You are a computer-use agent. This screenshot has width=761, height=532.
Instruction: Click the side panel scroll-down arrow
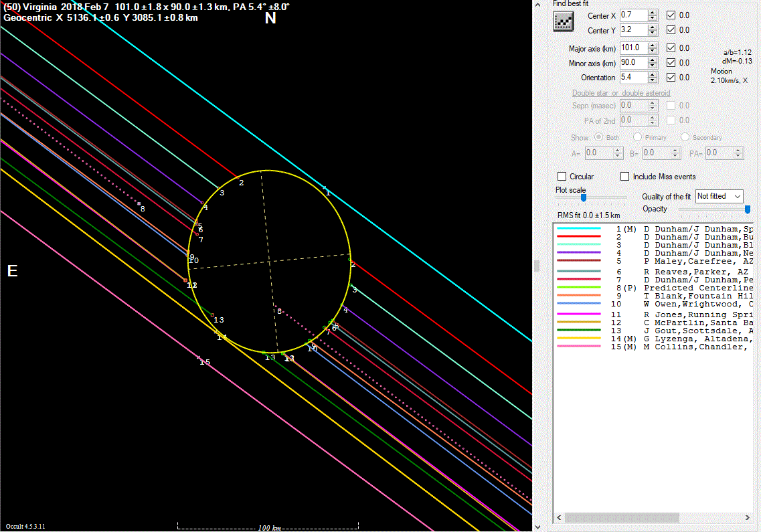pyautogui.click(x=537, y=527)
